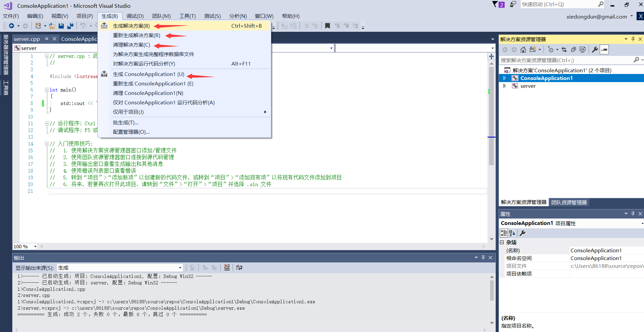The width and height of the screenshot is (644, 332).
Task: Select 重新生成解决方案 menu entry
Action: click(x=184, y=35)
